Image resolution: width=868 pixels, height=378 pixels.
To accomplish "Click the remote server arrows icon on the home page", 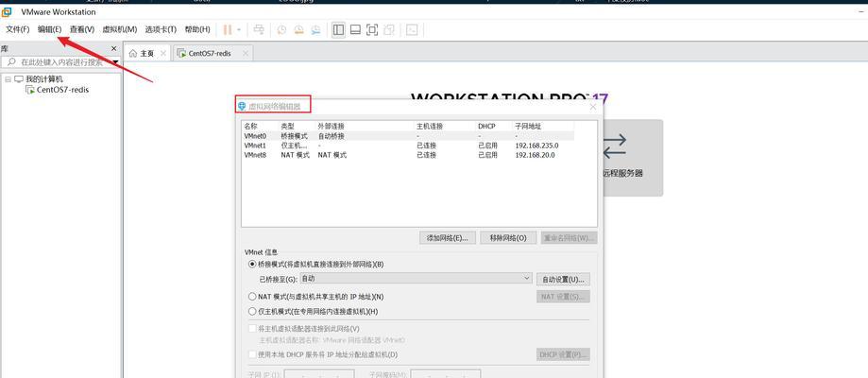I will (615, 146).
